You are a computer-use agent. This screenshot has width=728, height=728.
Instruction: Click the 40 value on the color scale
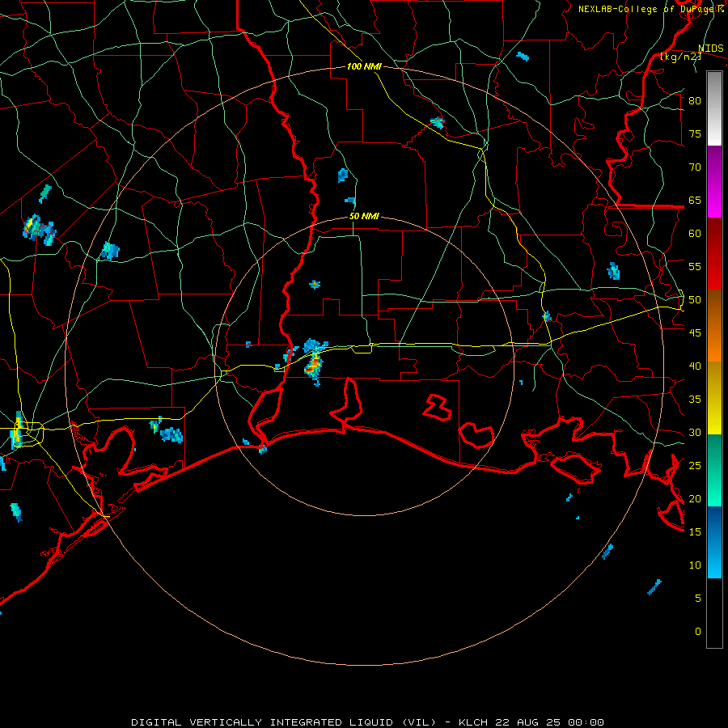pyautogui.click(x=695, y=366)
